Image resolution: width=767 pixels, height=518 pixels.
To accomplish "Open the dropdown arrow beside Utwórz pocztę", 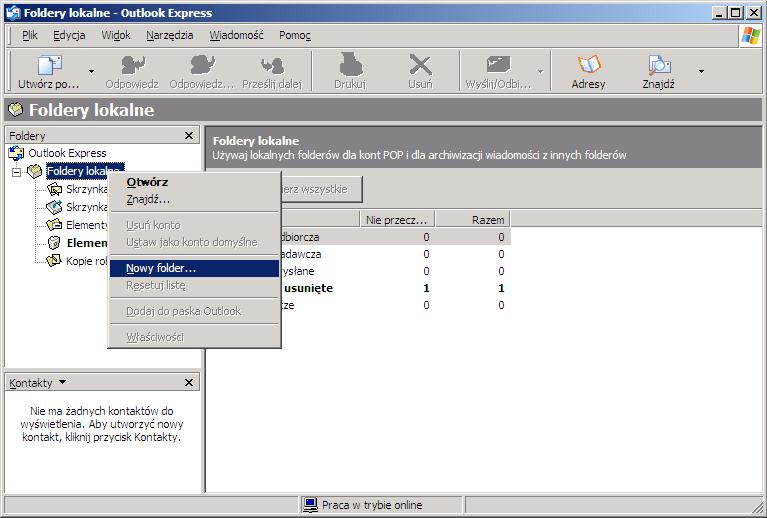I will (91, 71).
